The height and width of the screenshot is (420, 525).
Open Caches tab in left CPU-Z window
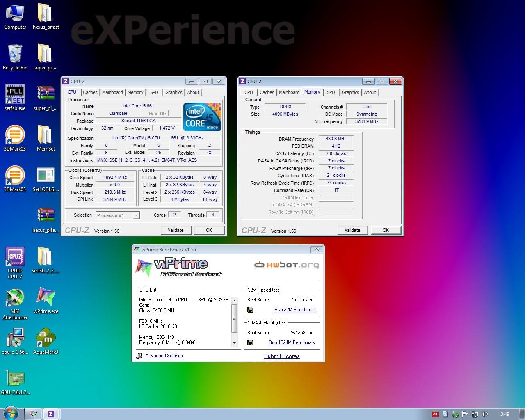[90, 92]
